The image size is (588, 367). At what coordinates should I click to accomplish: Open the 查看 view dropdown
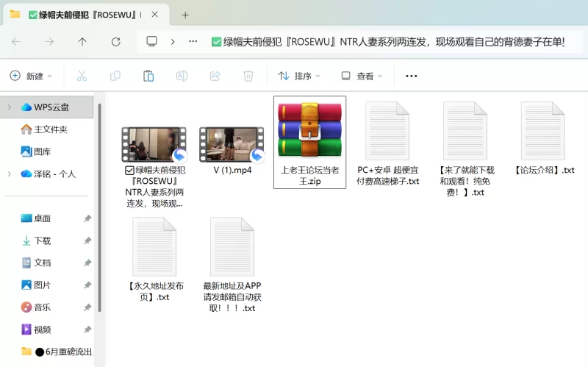362,76
